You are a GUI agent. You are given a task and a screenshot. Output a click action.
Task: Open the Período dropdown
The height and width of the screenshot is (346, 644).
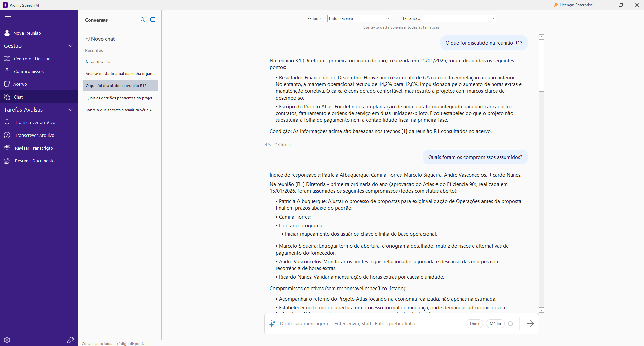pyautogui.click(x=359, y=18)
